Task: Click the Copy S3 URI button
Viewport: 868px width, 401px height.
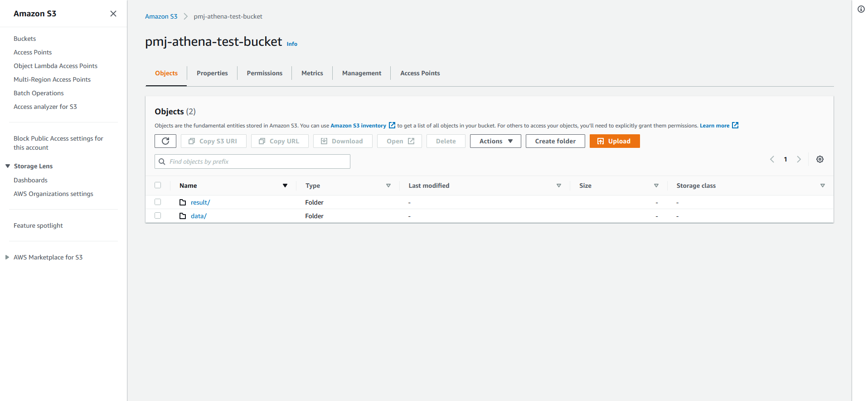Action: [213, 141]
